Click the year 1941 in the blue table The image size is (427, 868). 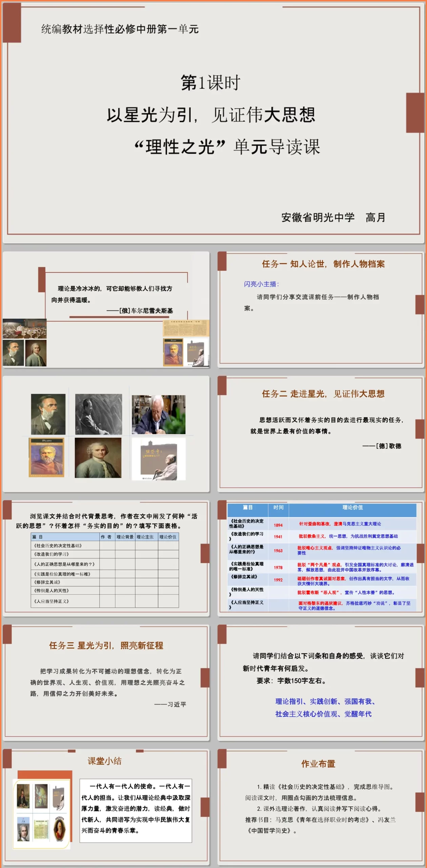[x=278, y=537]
